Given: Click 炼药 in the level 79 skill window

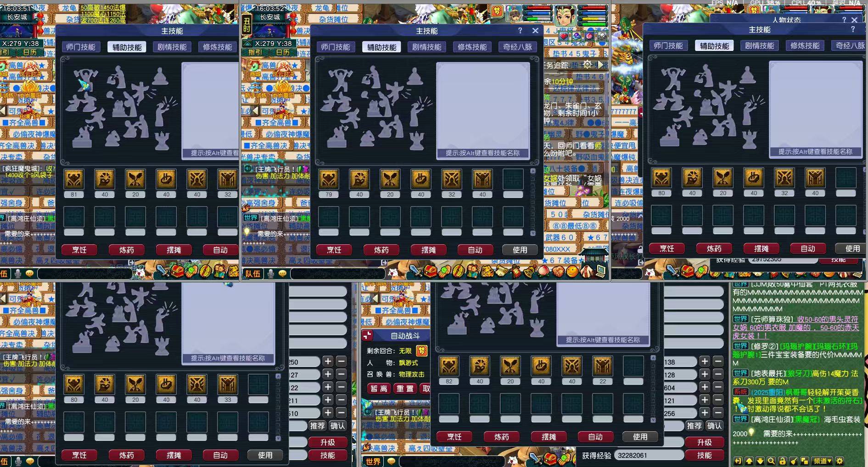Looking at the screenshot, I should (x=381, y=250).
